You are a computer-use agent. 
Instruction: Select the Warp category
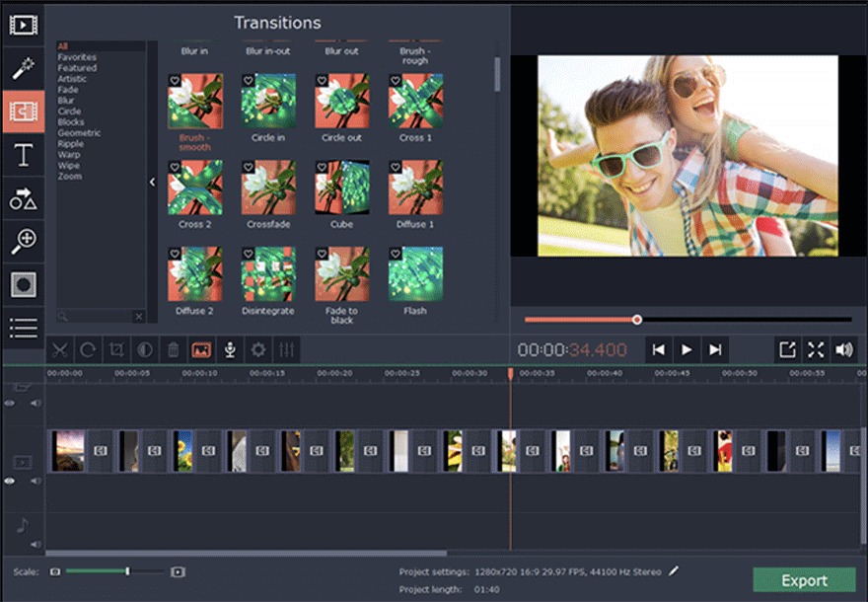tap(69, 155)
